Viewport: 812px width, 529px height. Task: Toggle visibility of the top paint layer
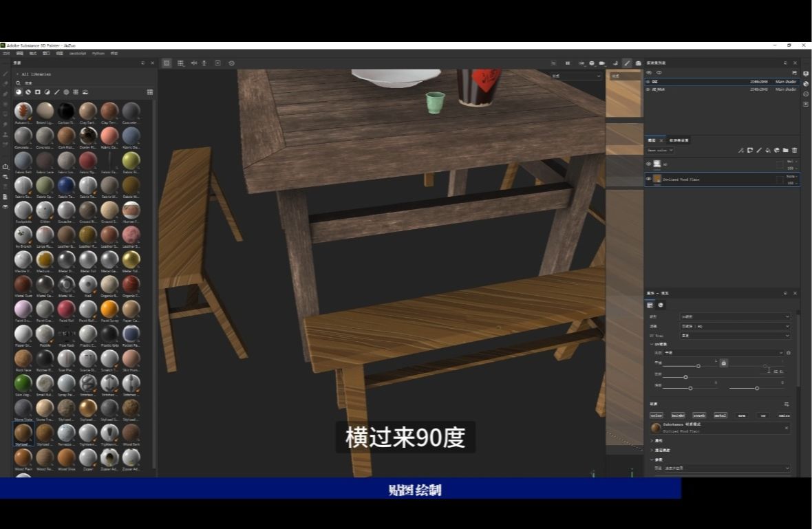648,164
